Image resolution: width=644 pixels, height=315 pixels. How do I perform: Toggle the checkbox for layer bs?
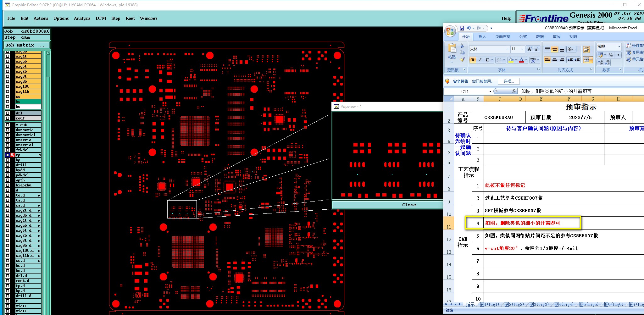tap(8, 102)
